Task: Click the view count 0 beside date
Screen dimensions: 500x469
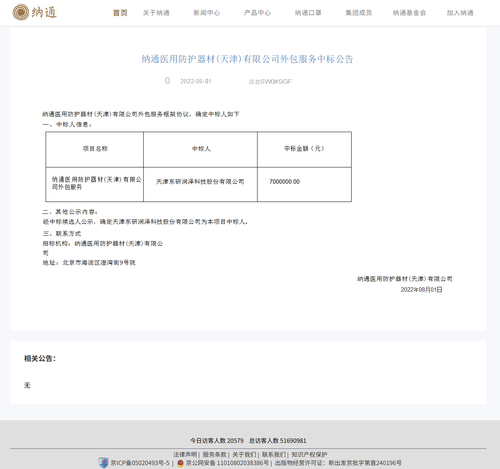Action: coord(167,81)
